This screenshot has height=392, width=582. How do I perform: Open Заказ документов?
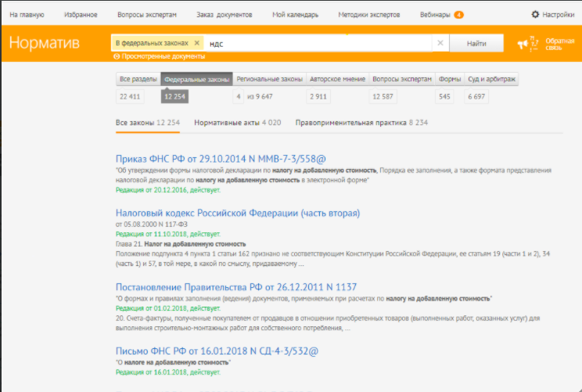click(225, 15)
